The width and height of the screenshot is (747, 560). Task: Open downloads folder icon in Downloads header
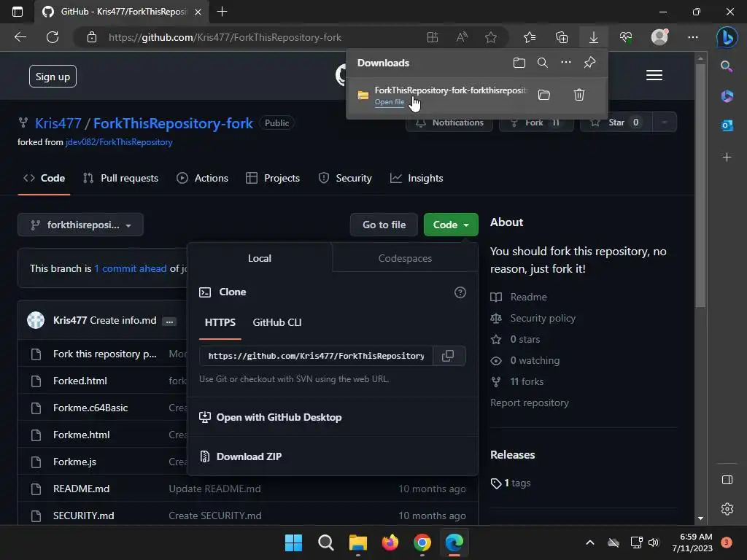(519, 63)
